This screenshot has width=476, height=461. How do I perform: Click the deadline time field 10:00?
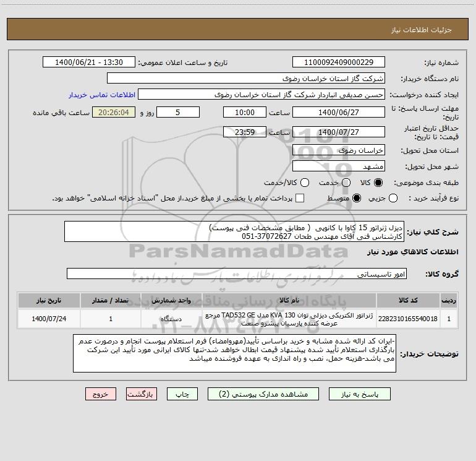(x=245, y=112)
